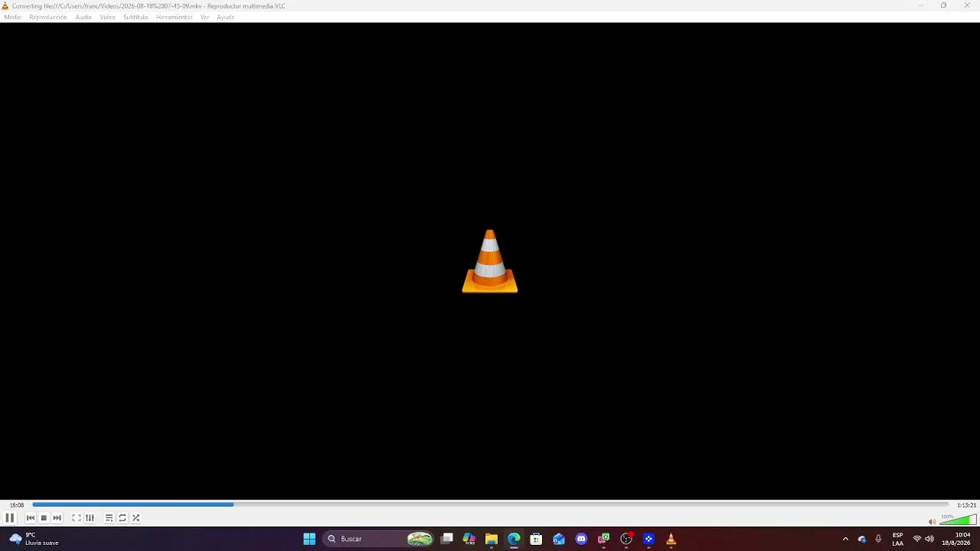Toggle the playlist view
980x551 pixels.
[109, 518]
